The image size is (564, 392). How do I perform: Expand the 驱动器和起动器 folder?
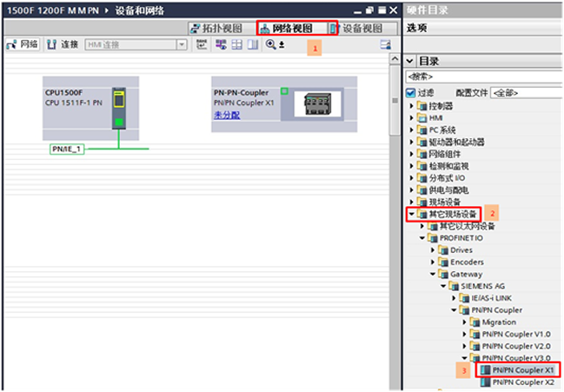pos(412,142)
